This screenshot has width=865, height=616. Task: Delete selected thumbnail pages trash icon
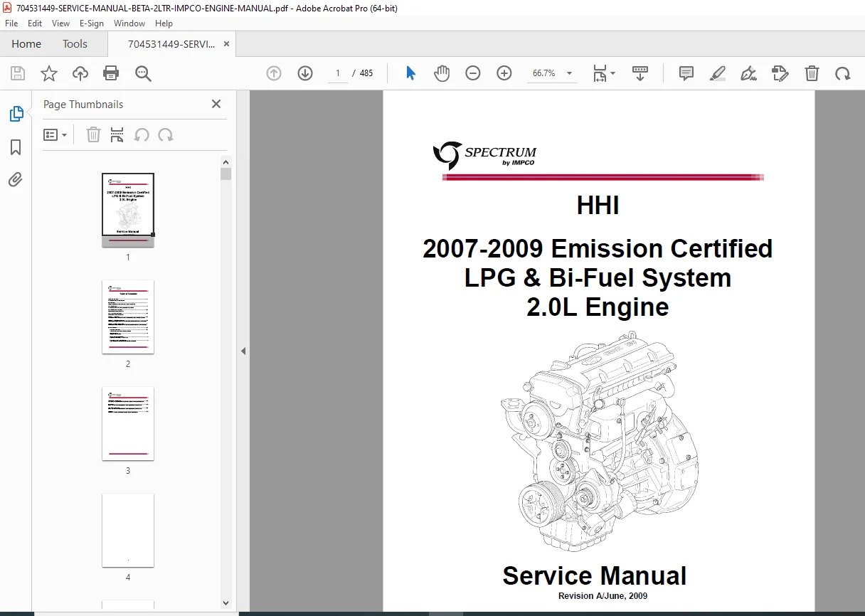[93, 135]
